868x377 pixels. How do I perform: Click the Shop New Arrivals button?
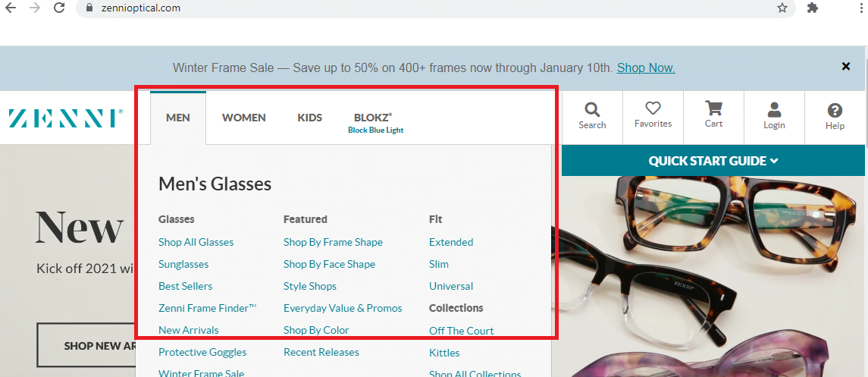tap(87, 345)
